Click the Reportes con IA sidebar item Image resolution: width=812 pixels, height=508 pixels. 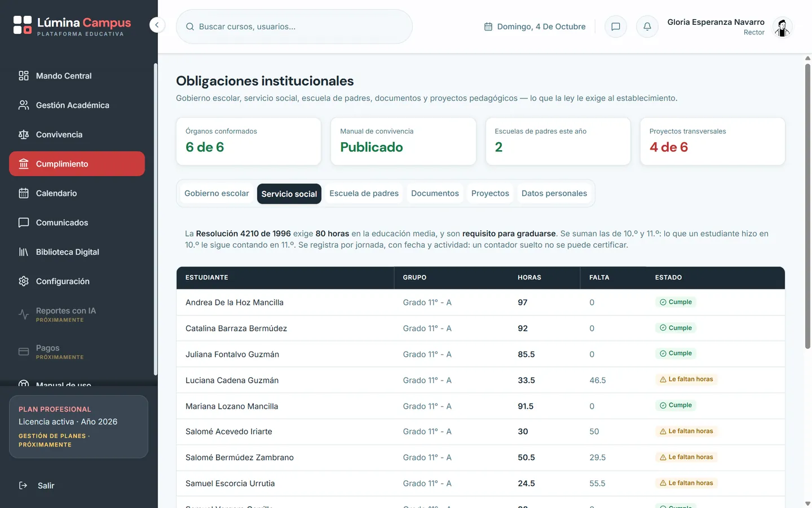coord(77,314)
